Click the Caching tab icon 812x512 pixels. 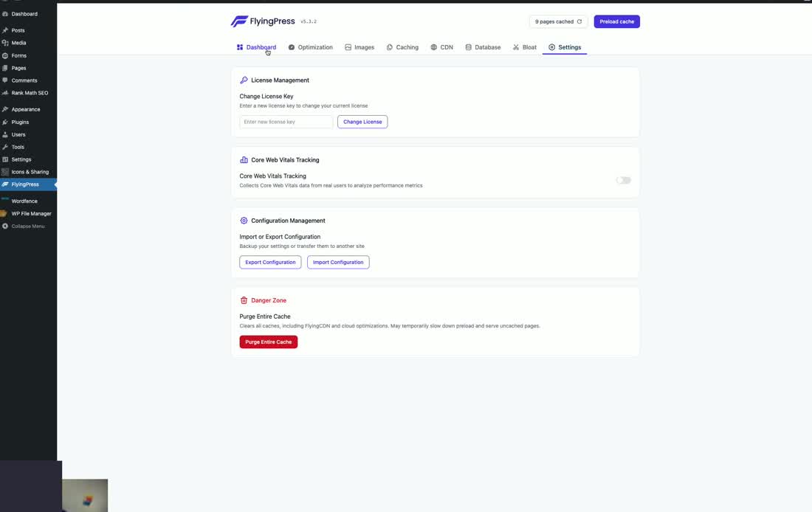(390, 47)
